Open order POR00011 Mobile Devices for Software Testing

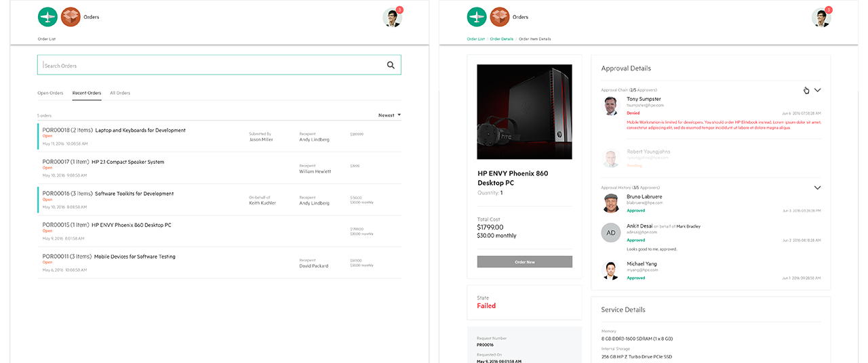coord(219,263)
